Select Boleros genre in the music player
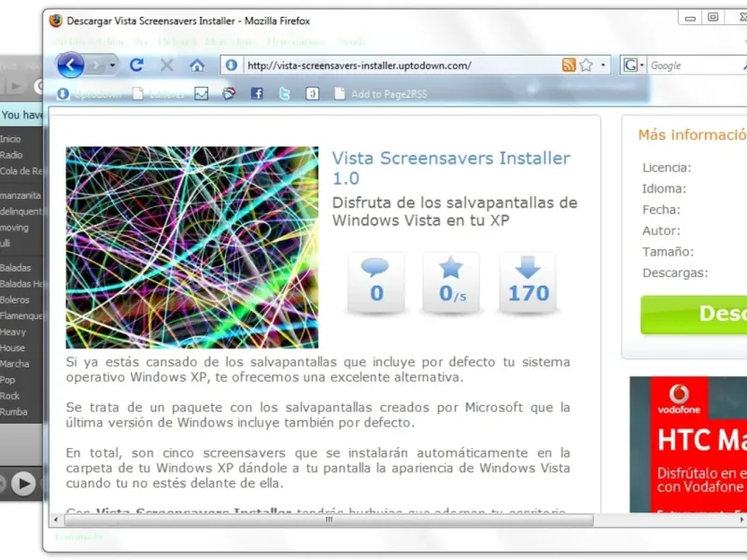 15,300
